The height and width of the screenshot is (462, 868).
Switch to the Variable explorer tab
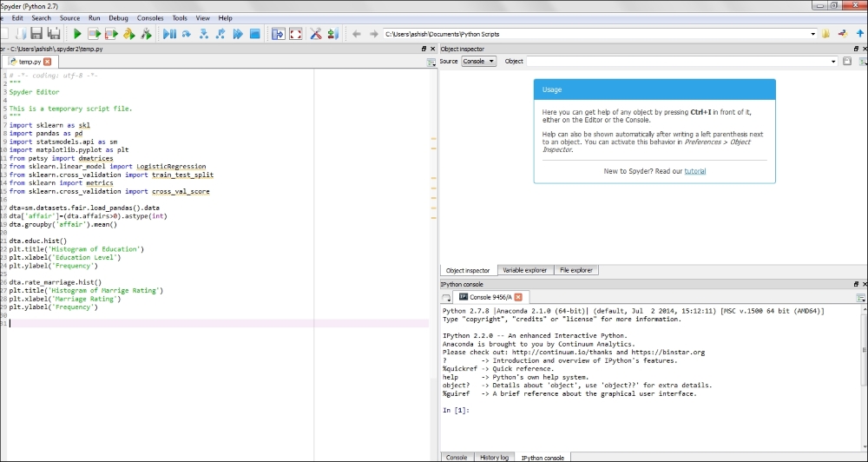[x=525, y=270]
